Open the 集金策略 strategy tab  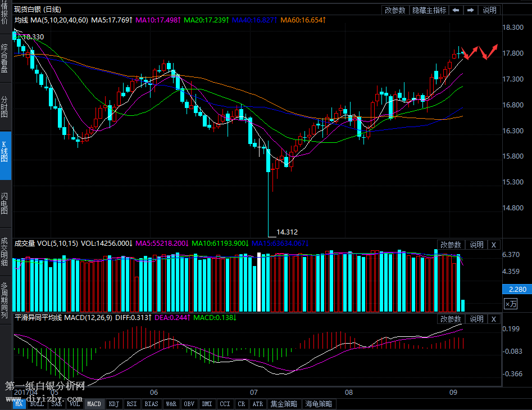click(x=284, y=404)
